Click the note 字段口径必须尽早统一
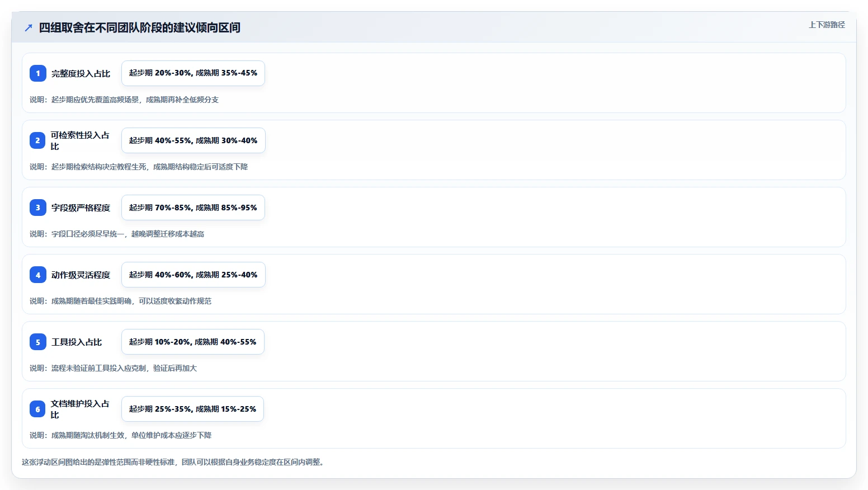Image resolution: width=868 pixels, height=490 pixels. [x=117, y=234]
